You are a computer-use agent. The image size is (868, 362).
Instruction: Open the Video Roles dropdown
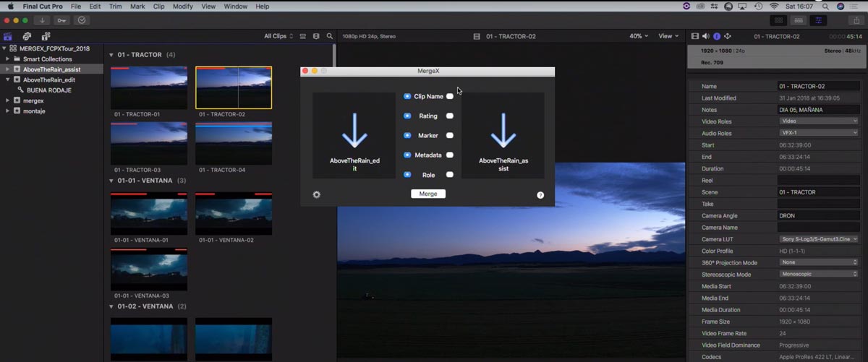point(818,121)
